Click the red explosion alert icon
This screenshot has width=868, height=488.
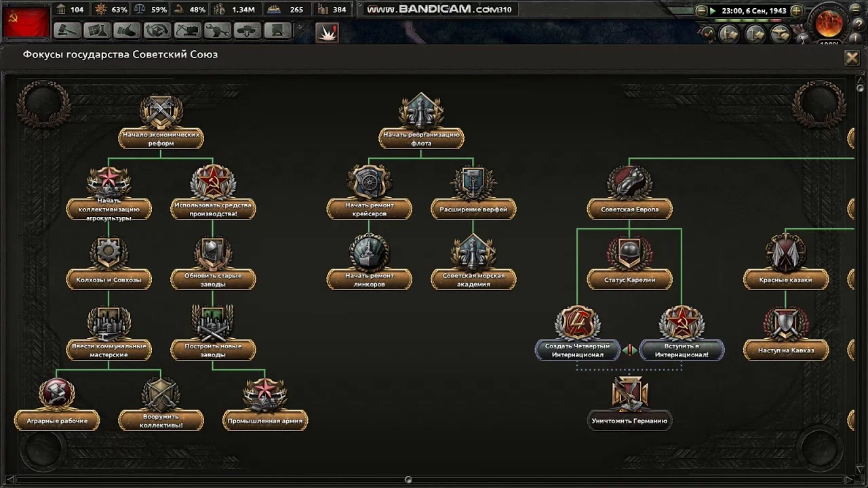(328, 33)
